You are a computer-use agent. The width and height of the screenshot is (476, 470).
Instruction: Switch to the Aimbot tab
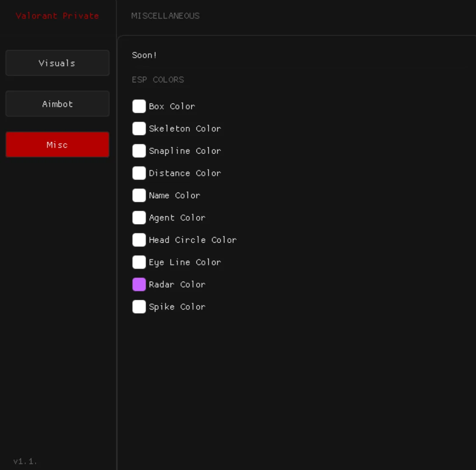coord(57,104)
